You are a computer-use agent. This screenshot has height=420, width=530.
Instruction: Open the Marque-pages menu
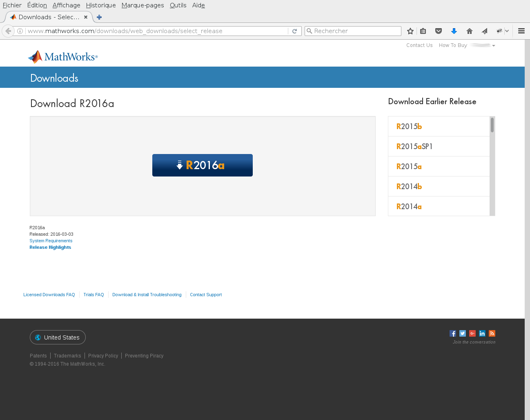coord(143,5)
